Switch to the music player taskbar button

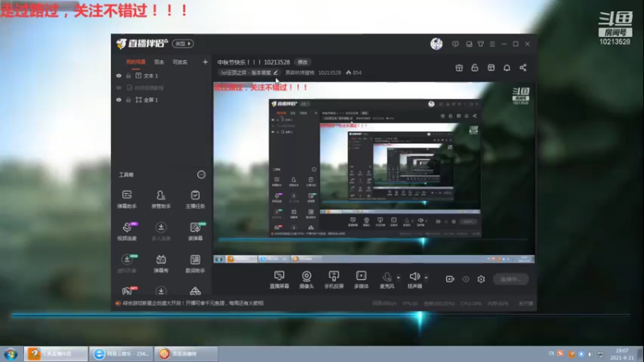tap(121, 354)
